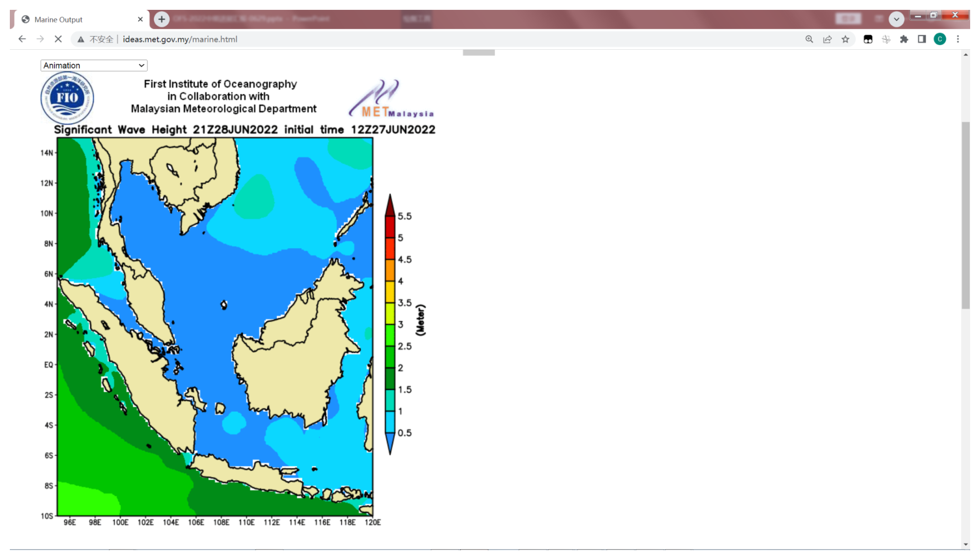Close the Marine Output tab
The width and height of the screenshot is (980, 560).
click(140, 19)
